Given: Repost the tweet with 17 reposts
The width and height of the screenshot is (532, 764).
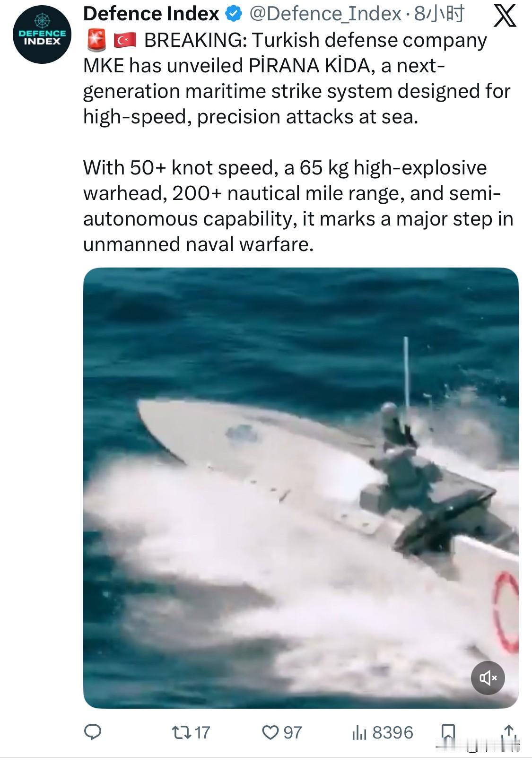Looking at the screenshot, I should point(191,732).
